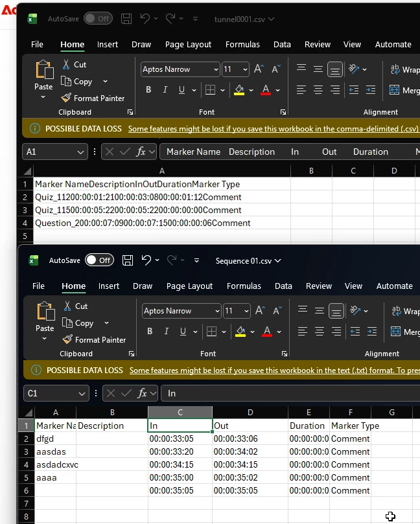Viewport: 420px width, 524px height.
Task: Click Insert Function fx beside cell C1
Action: pyautogui.click(x=142, y=393)
